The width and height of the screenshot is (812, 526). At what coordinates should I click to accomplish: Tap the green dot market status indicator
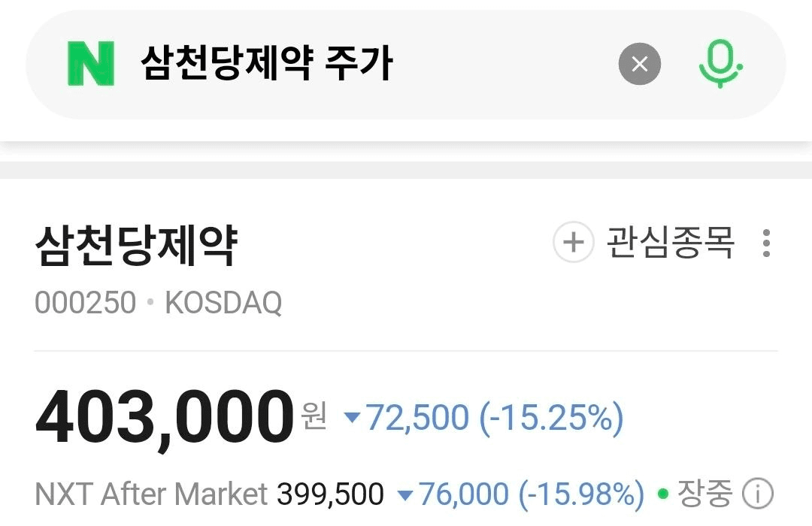point(663,494)
